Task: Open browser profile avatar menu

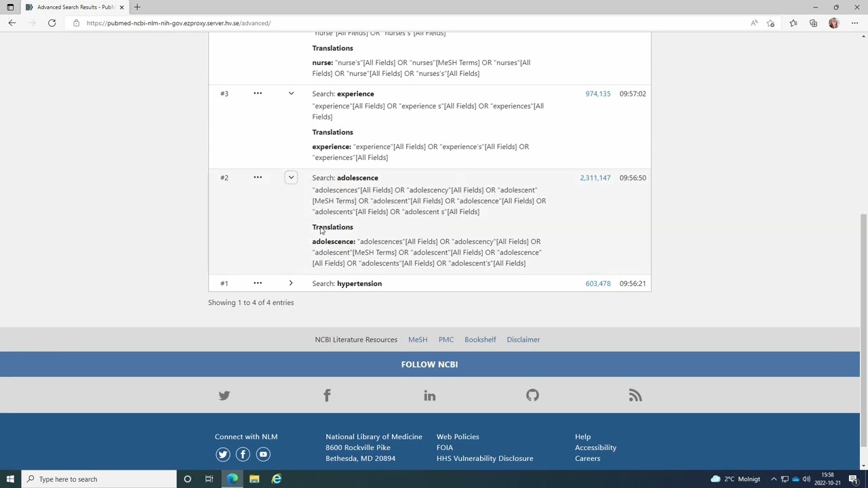Action: 833,23
